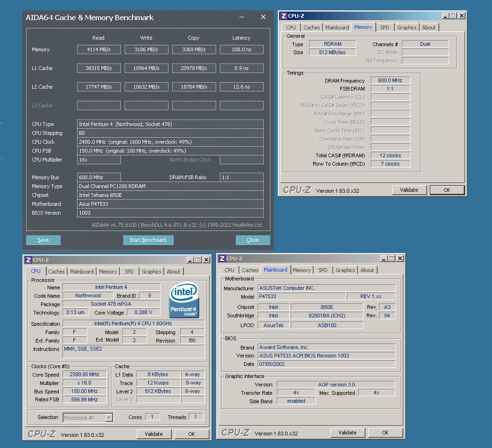The height and width of the screenshot is (448, 492).
Task: Click the L2 Cache Copy value 18784 MB/s
Action: tap(194, 87)
